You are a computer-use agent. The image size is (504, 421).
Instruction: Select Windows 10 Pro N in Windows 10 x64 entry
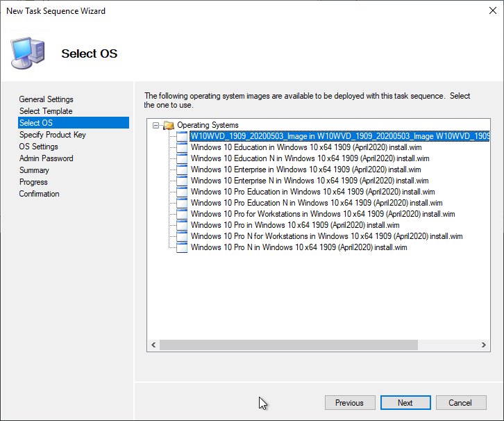tap(299, 247)
